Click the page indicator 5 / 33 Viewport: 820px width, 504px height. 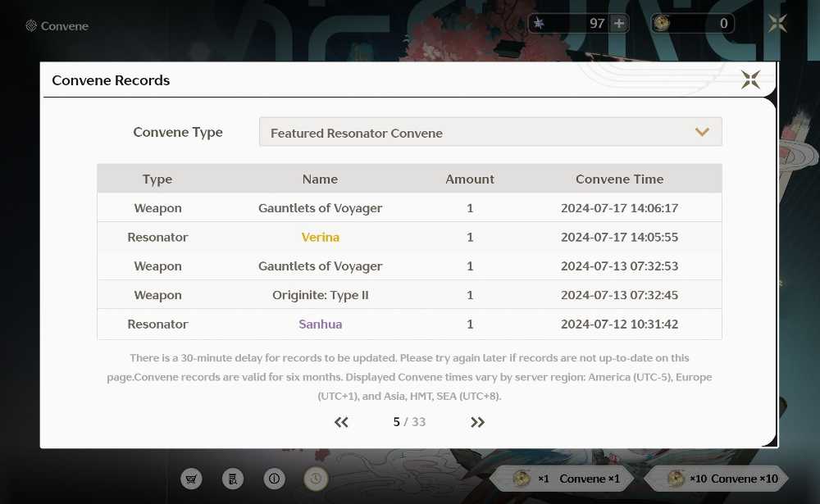click(x=409, y=422)
